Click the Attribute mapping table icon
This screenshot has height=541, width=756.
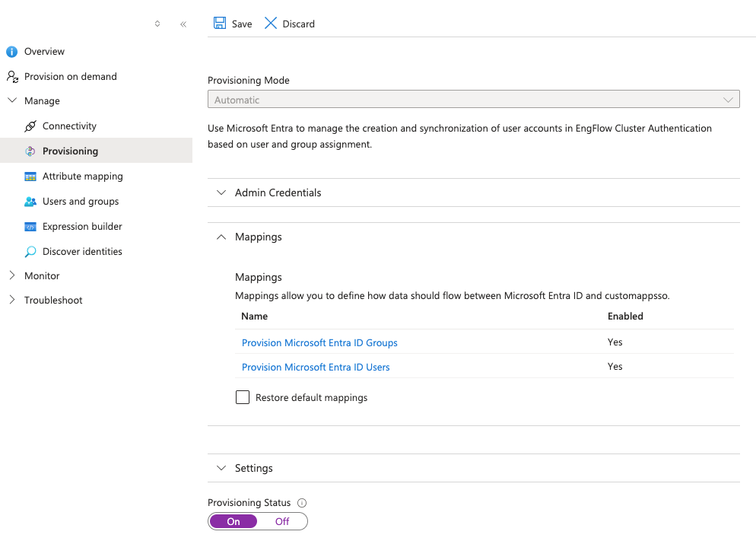pos(30,177)
